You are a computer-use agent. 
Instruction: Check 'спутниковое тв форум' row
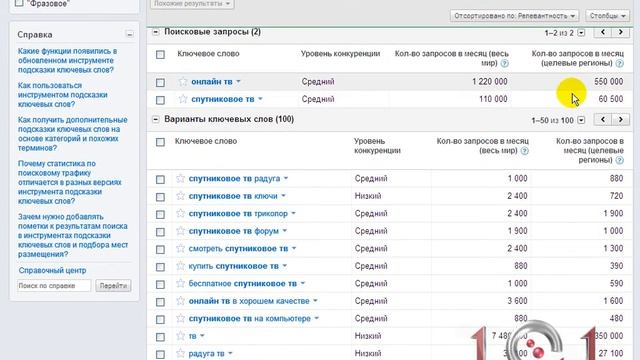160,232
